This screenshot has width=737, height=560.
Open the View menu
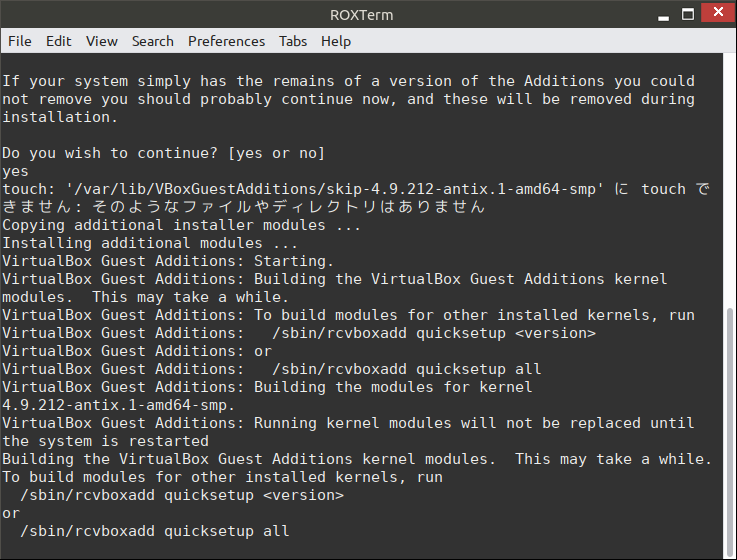click(102, 41)
